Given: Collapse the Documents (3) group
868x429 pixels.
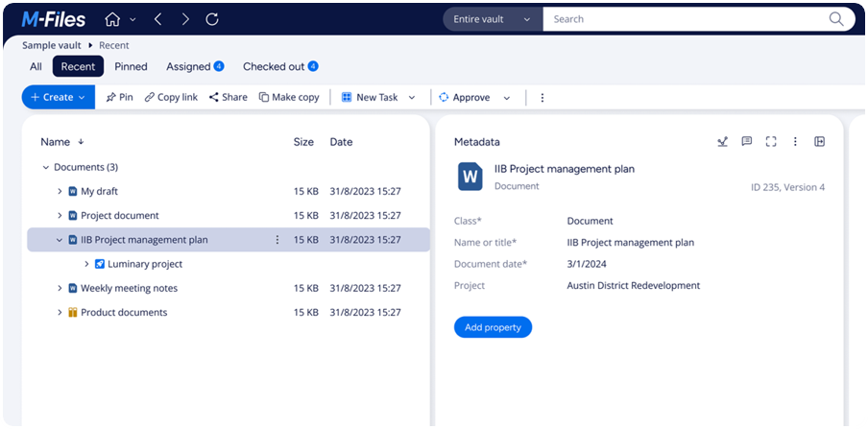Looking at the screenshot, I should point(45,167).
